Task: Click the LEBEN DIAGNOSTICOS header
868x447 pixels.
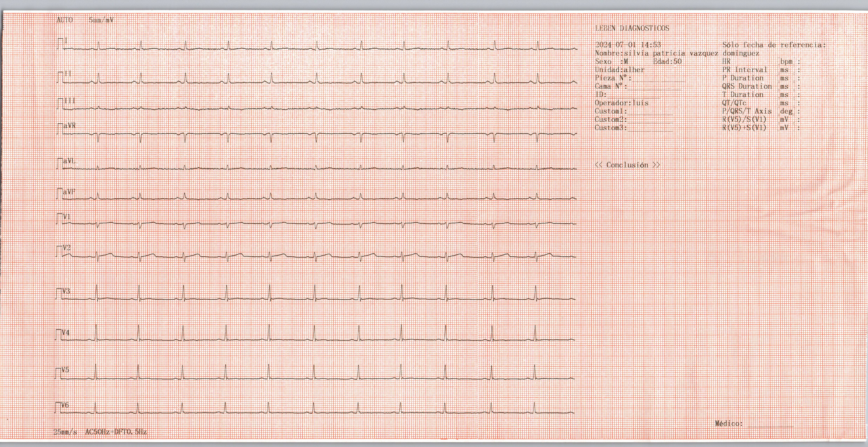Action: click(x=632, y=28)
